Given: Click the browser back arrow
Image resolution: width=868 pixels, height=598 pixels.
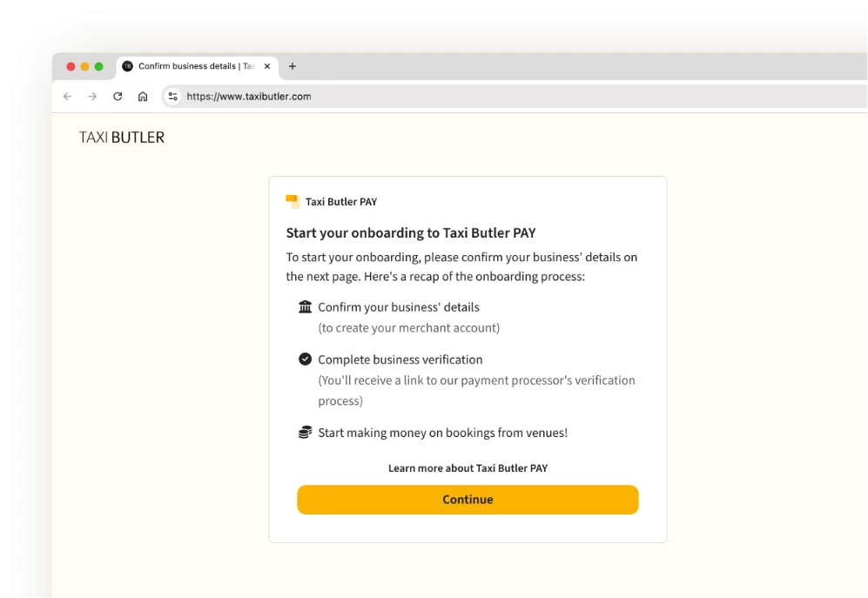Looking at the screenshot, I should click(x=68, y=97).
